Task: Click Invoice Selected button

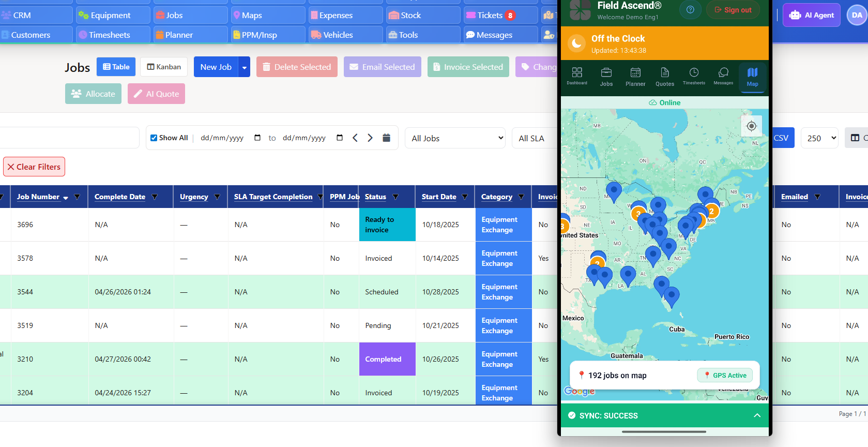Action: [x=468, y=67]
